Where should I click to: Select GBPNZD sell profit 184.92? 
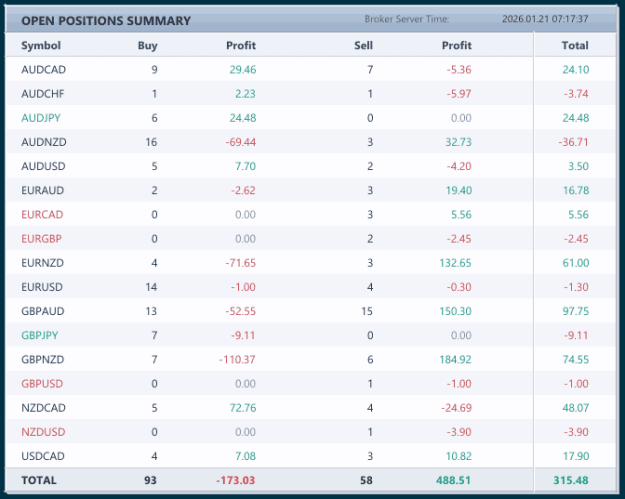[x=455, y=360]
